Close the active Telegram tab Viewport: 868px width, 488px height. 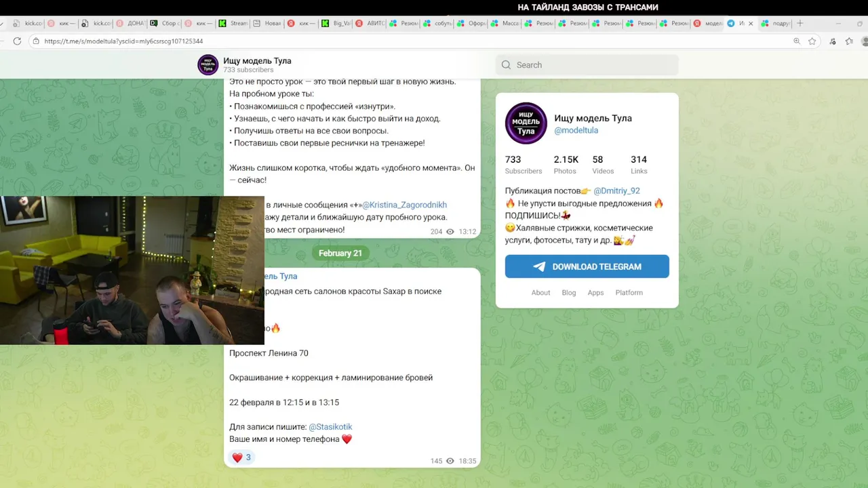point(751,23)
